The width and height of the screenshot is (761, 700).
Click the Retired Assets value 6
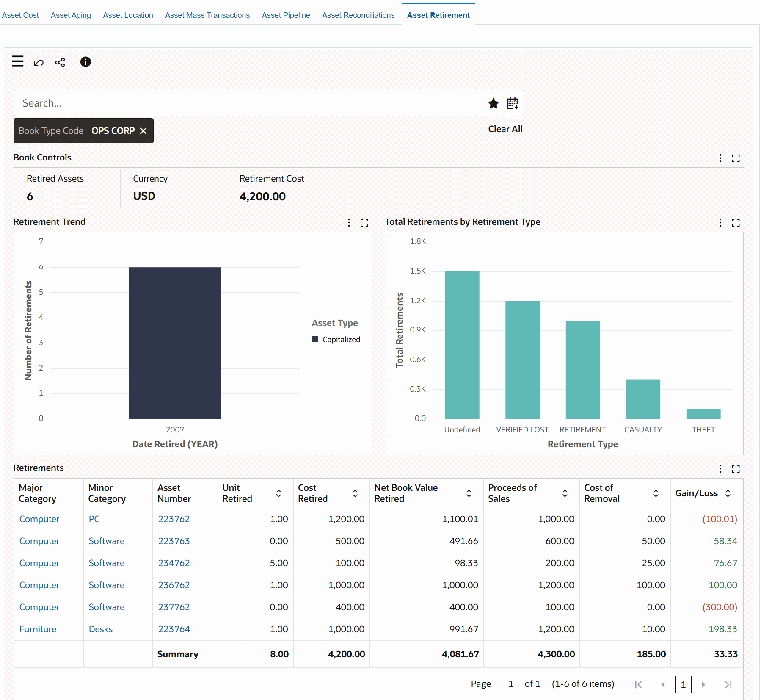coord(30,196)
